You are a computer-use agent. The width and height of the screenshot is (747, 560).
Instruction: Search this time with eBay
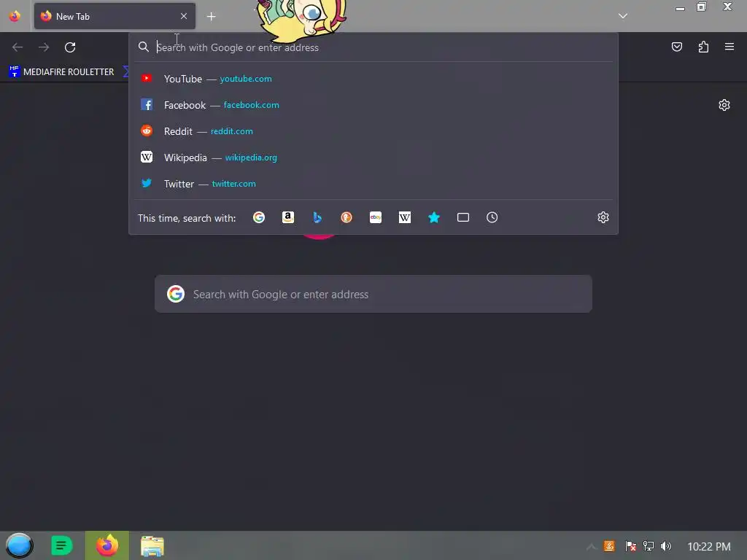click(376, 217)
